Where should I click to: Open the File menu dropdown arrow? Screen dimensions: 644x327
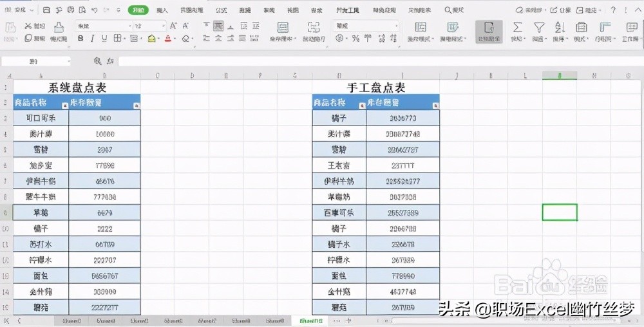(x=32, y=10)
